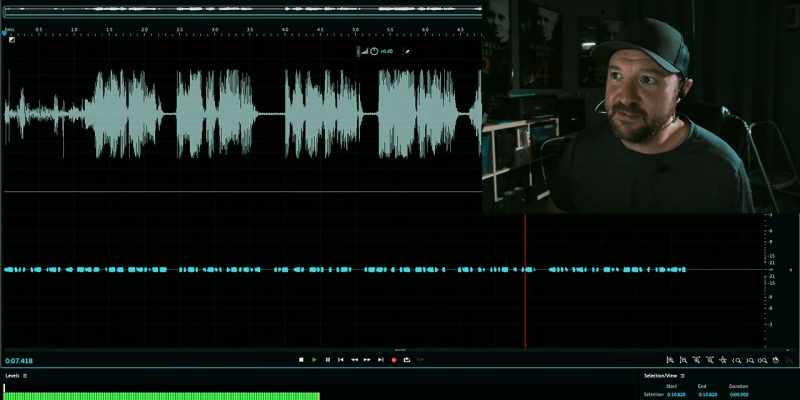Move playhead to next marker button
Screen dimensions: 800x400
(x=381, y=360)
